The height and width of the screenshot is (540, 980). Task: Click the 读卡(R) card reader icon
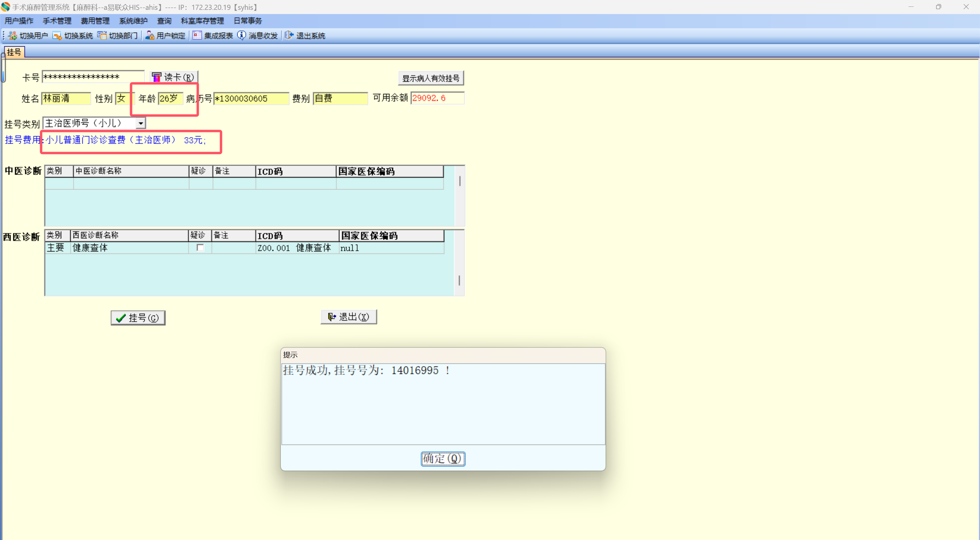click(x=156, y=77)
